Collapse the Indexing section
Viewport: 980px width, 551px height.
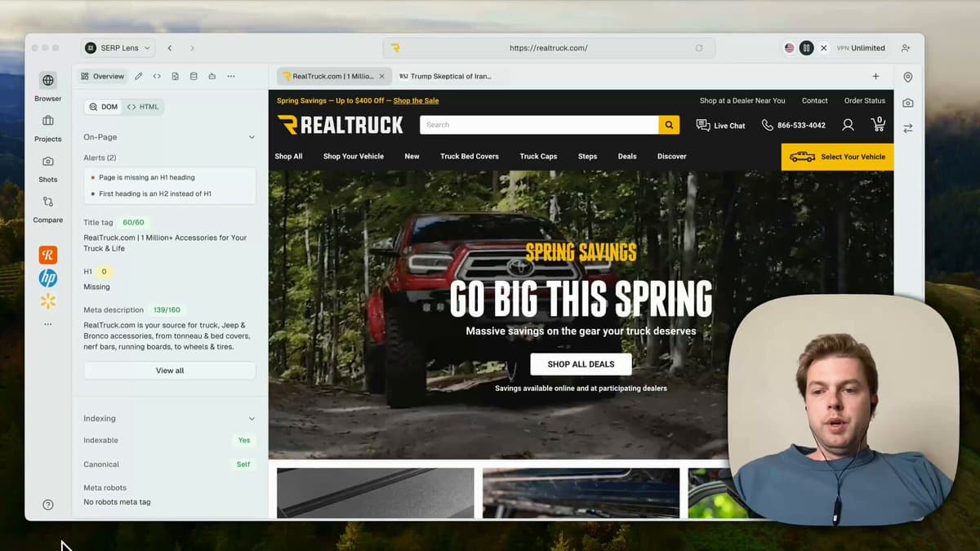pos(252,419)
